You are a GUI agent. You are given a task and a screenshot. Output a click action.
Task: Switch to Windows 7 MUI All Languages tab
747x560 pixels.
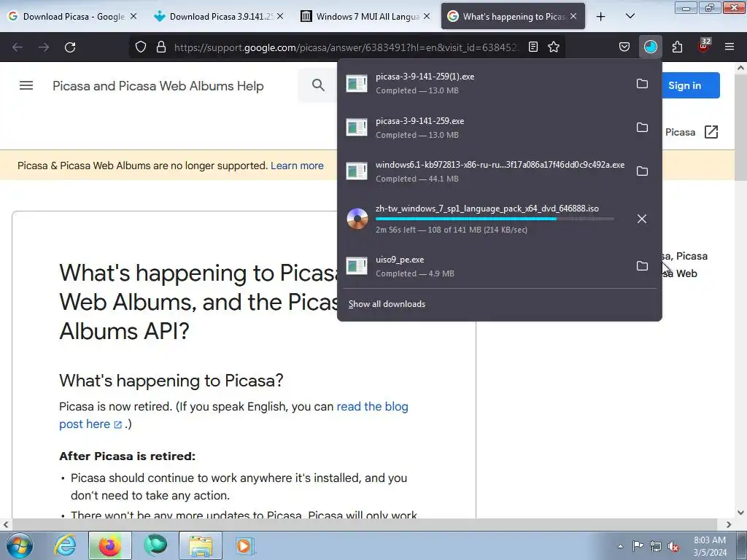[x=366, y=16]
